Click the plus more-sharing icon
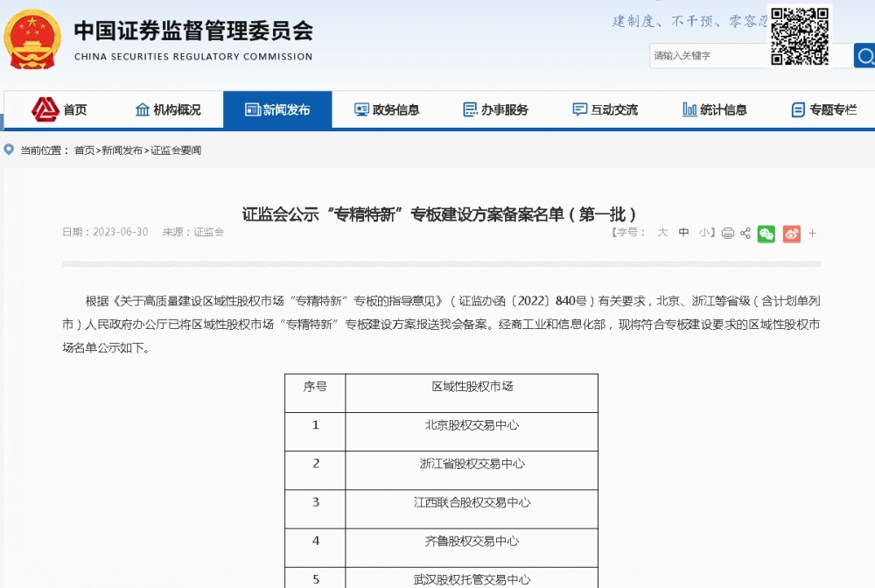The image size is (875, 588). tap(813, 234)
